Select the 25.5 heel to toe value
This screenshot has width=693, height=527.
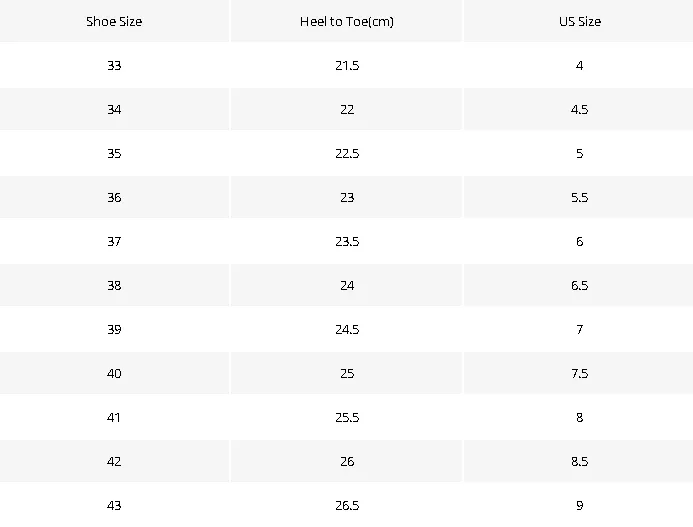347,417
